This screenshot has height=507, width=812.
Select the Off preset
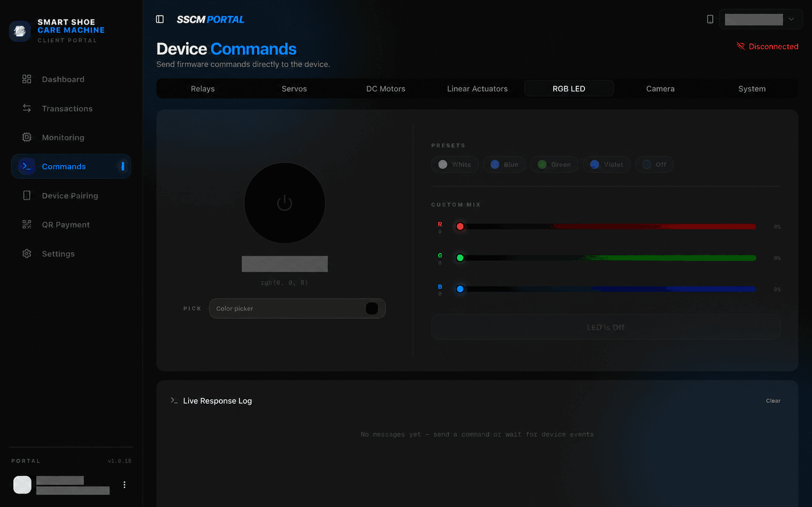click(x=654, y=164)
